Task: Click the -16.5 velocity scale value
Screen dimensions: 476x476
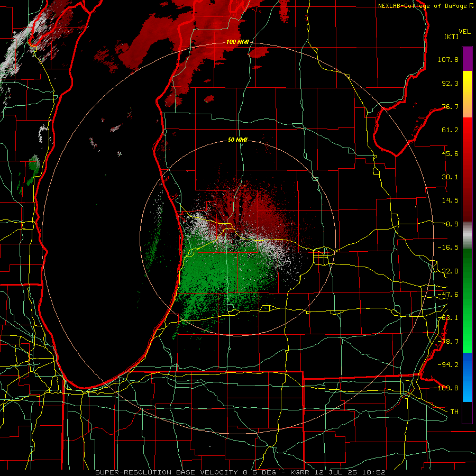Action: pyautogui.click(x=448, y=248)
